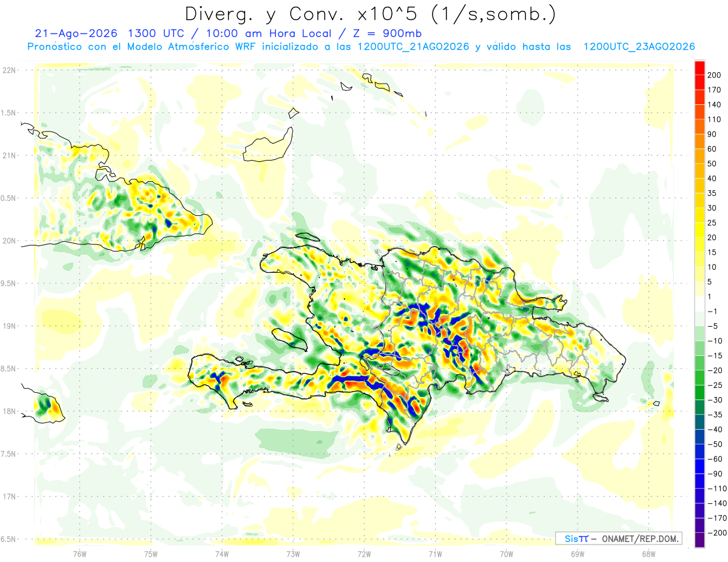Click the '-110' colorbar label
This screenshot has height=562, width=728.
click(x=717, y=488)
